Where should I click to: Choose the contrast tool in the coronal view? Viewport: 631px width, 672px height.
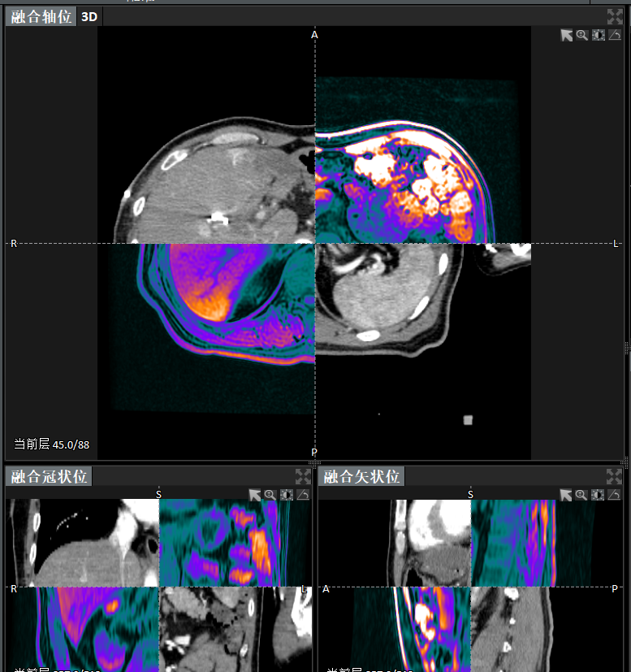point(286,495)
